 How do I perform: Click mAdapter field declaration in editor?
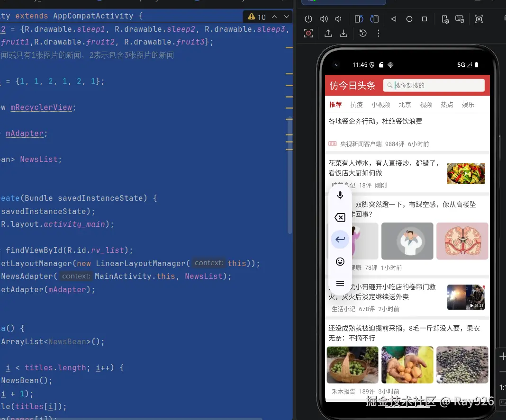[25, 134]
